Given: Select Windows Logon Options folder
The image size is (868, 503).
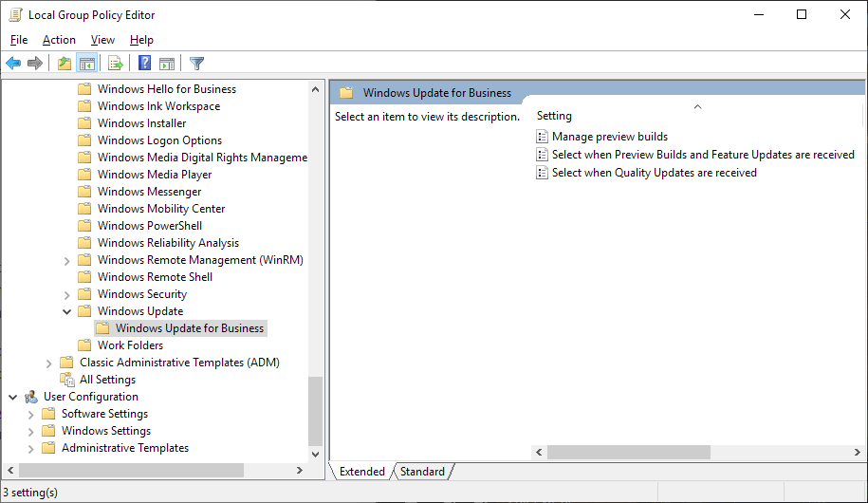Looking at the screenshot, I should (159, 140).
